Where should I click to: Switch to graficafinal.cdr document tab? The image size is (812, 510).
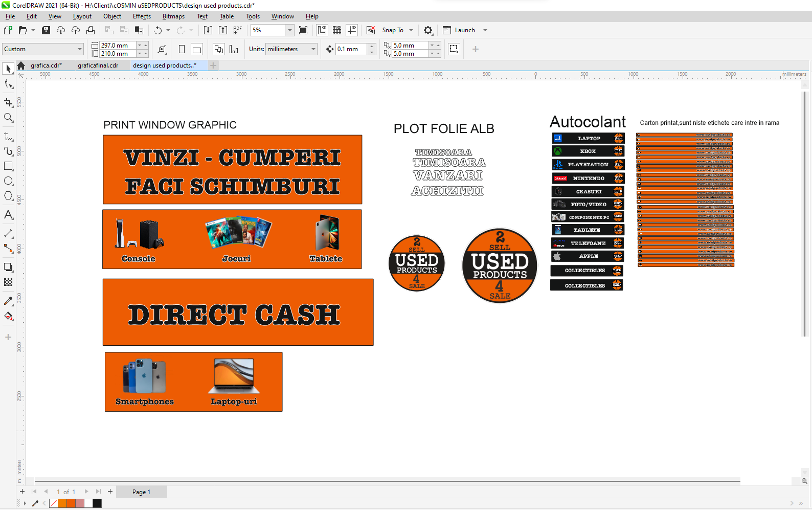[98, 65]
